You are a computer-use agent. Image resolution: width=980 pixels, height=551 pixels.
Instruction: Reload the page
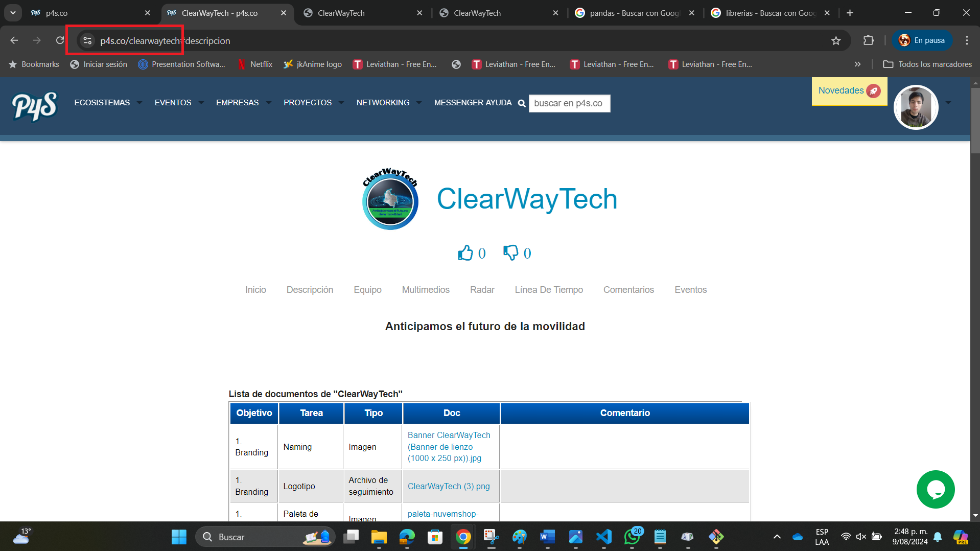tap(60, 40)
